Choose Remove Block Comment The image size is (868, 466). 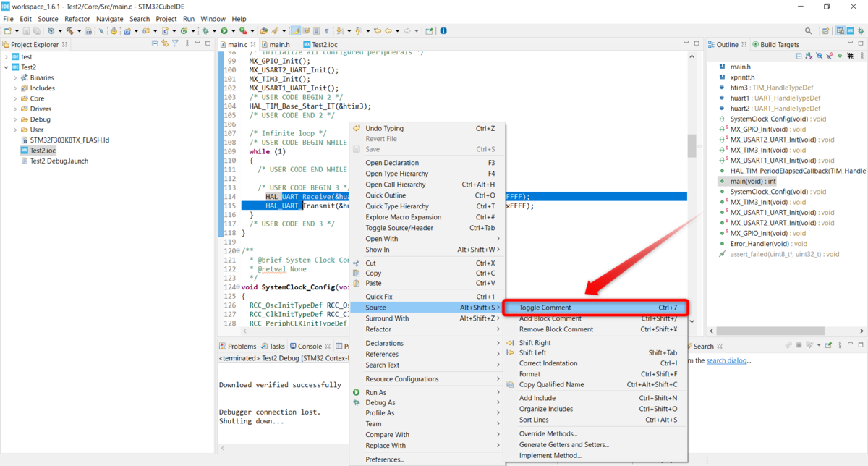(595, 329)
